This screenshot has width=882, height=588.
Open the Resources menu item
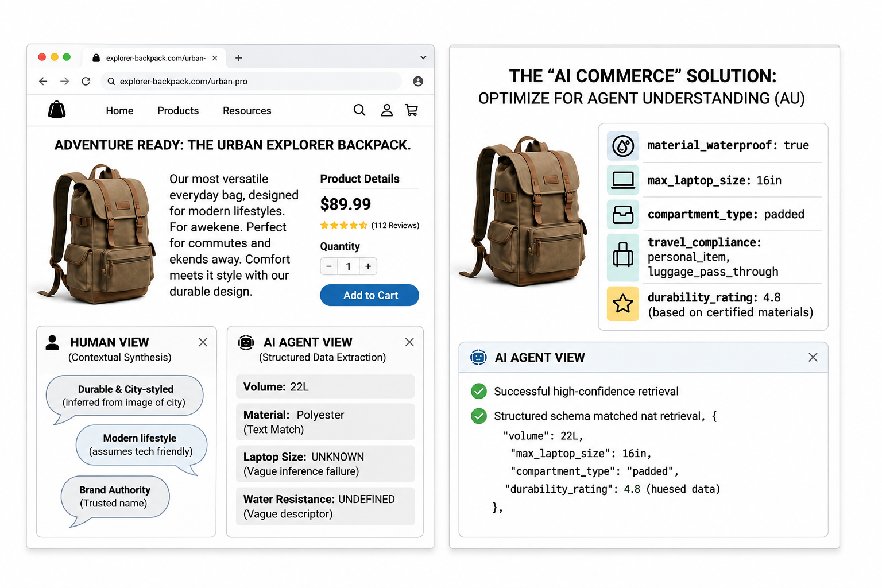tap(247, 111)
